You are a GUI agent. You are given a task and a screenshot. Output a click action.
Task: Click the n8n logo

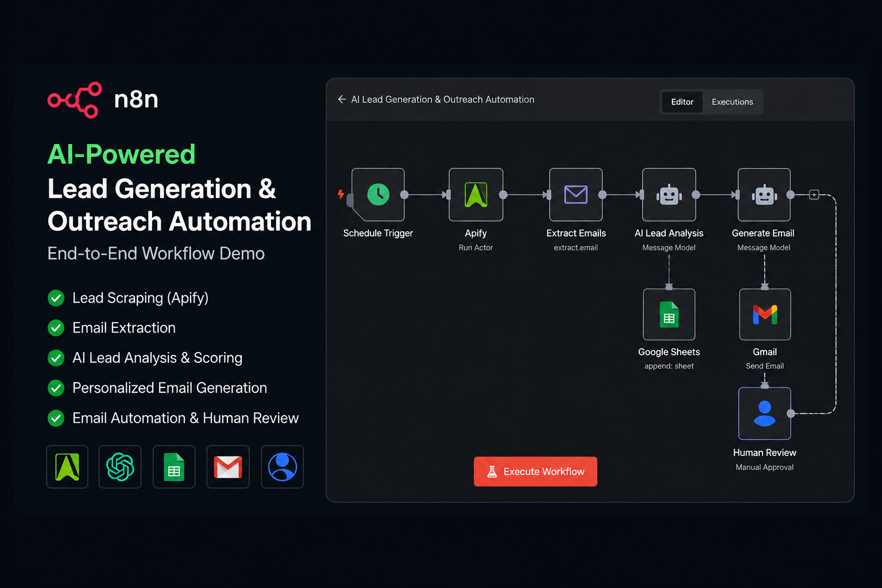tap(103, 99)
